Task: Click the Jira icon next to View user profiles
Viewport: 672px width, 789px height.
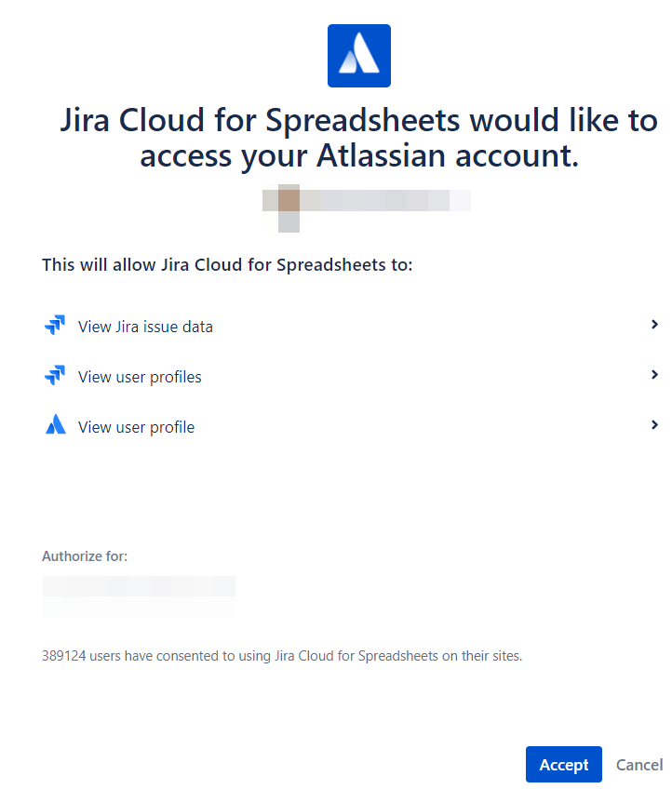Action: tap(55, 375)
